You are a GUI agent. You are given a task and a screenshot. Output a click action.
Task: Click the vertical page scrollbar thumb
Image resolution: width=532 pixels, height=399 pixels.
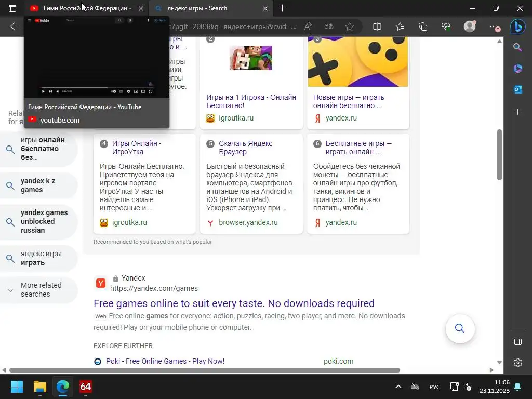[x=499, y=155]
